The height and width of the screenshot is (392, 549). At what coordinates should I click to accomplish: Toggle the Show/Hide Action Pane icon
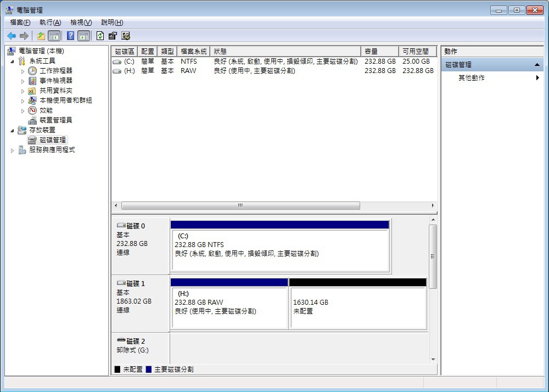tap(83, 36)
